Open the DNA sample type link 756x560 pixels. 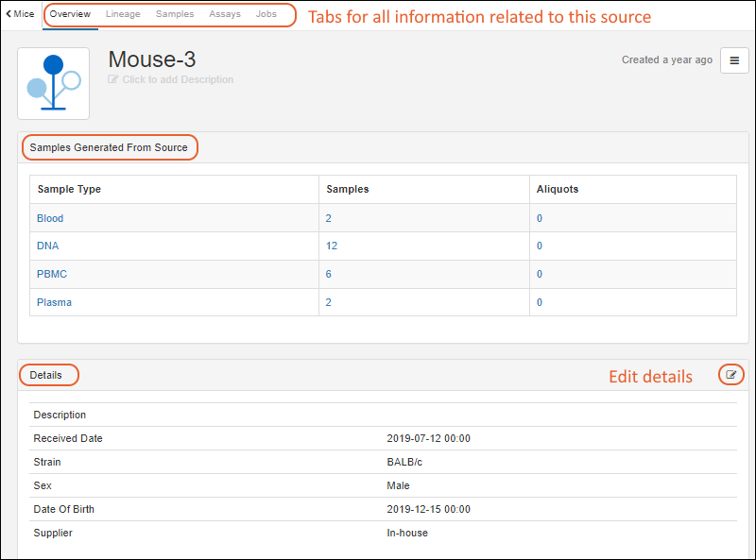(47, 246)
